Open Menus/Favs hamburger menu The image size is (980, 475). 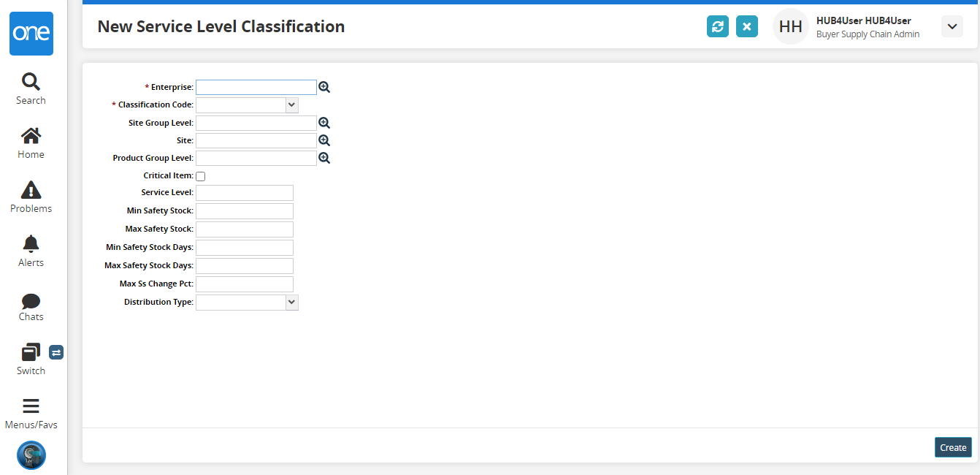point(31,414)
